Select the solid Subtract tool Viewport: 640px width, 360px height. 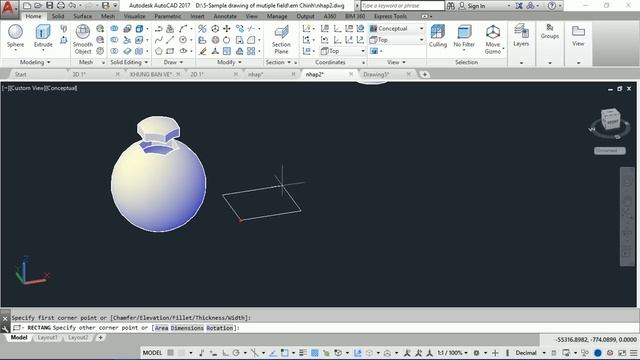pos(114,40)
